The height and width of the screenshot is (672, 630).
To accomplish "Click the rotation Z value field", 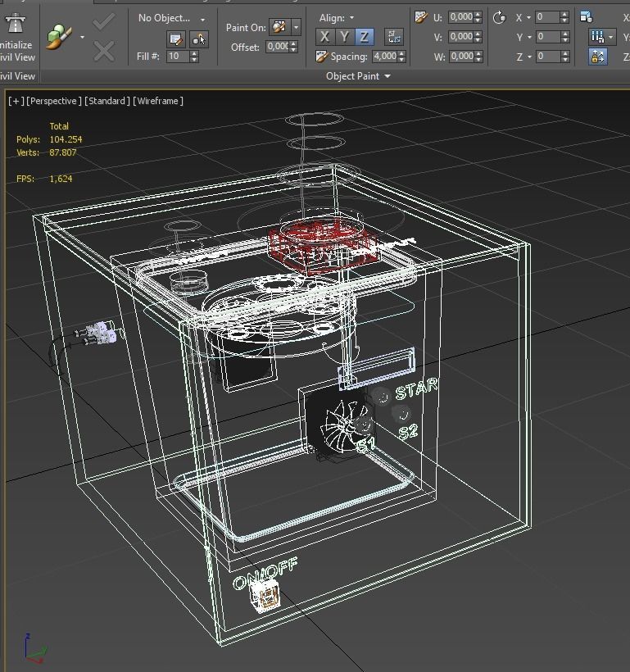I will pos(547,57).
